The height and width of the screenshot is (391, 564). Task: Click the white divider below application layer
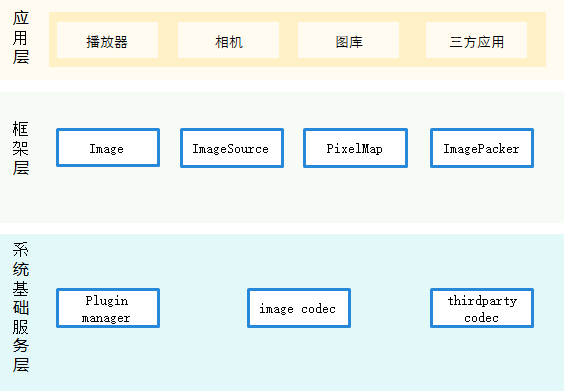tap(282, 86)
